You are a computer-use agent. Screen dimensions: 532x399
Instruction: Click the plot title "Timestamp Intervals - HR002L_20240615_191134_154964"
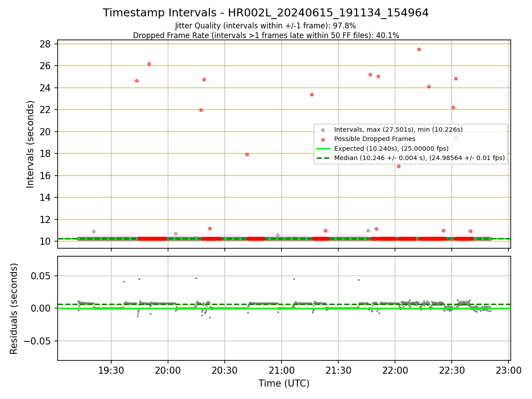pos(266,13)
